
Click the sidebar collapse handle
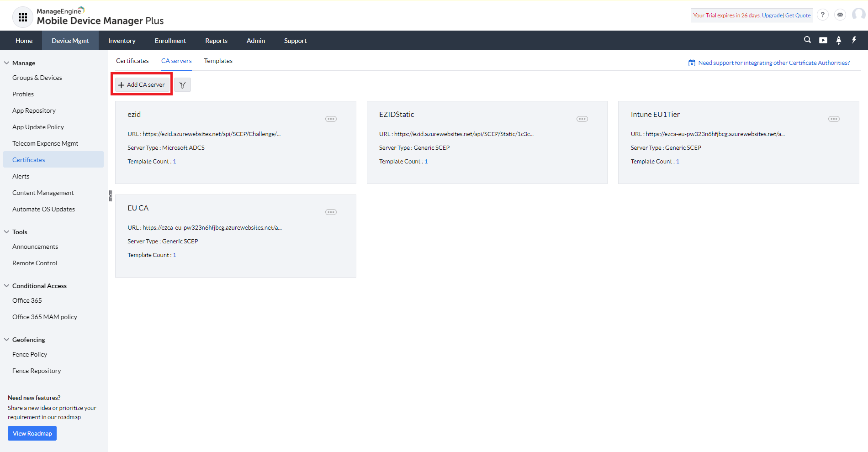111,196
